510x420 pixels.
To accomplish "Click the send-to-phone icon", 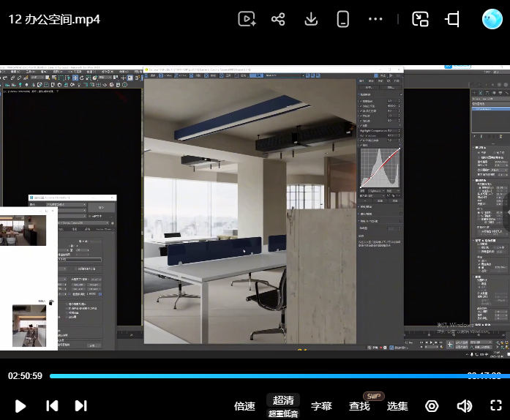I will tap(343, 19).
